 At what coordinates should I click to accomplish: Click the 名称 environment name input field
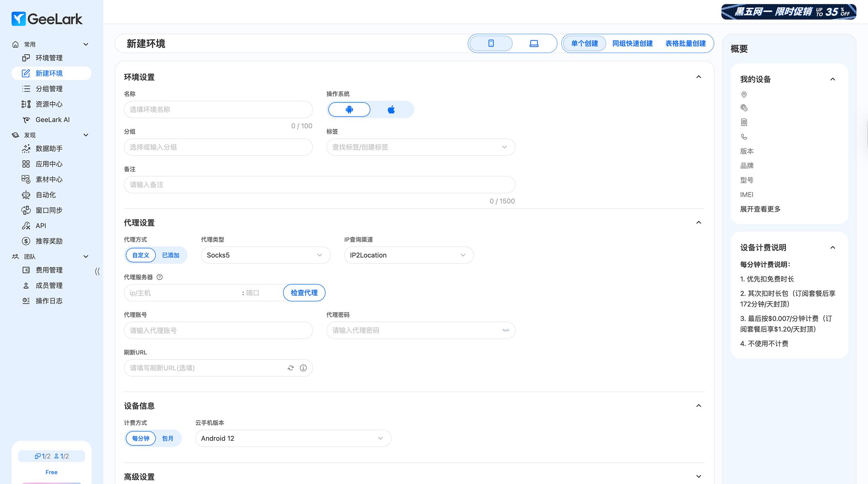(x=218, y=110)
